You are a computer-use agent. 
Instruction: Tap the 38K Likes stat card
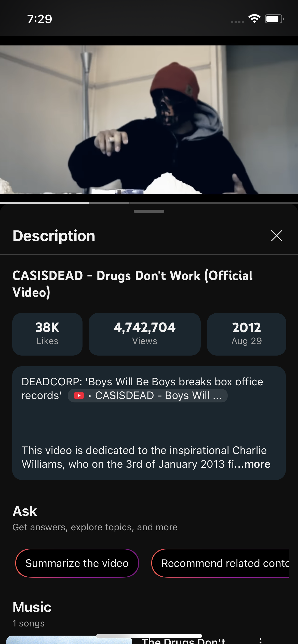coord(47,334)
